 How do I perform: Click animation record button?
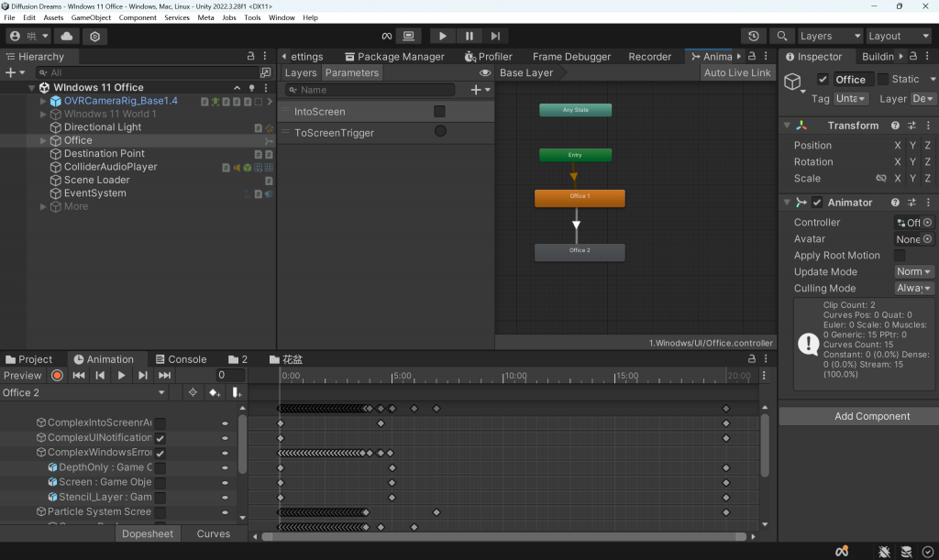[57, 375]
